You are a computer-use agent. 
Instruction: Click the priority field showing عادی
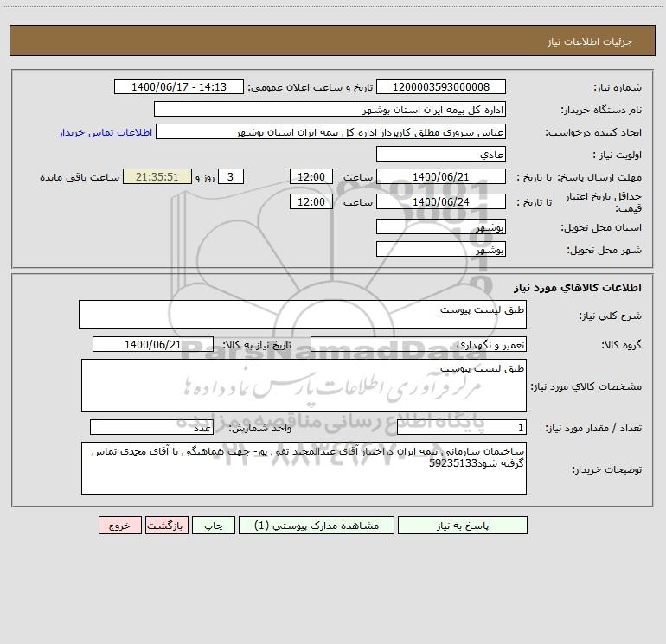point(441,154)
